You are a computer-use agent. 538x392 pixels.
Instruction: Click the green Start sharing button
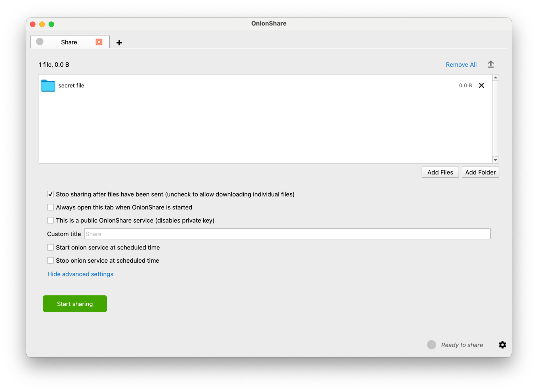coord(75,304)
